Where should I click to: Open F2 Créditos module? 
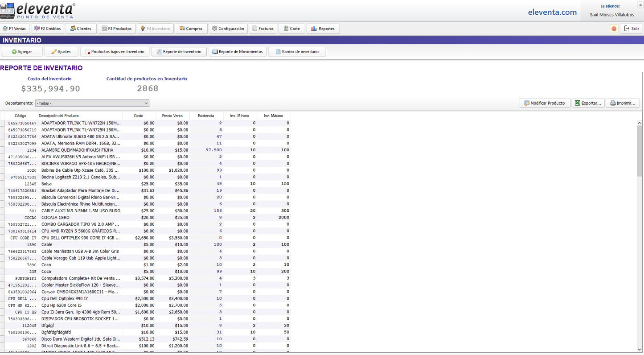click(47, 29)
